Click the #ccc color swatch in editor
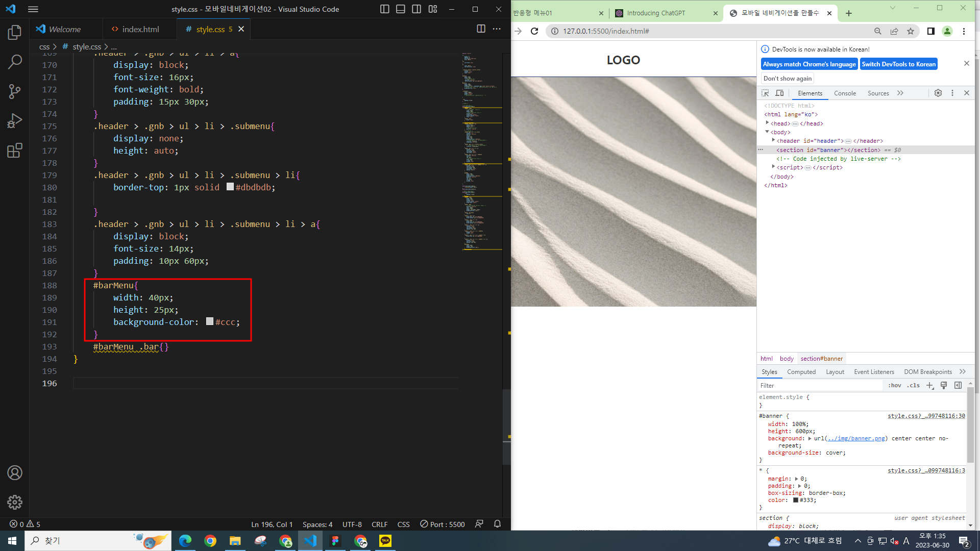Image resolution: width=980 pixels, height=551 pixels. coord(210,322)
